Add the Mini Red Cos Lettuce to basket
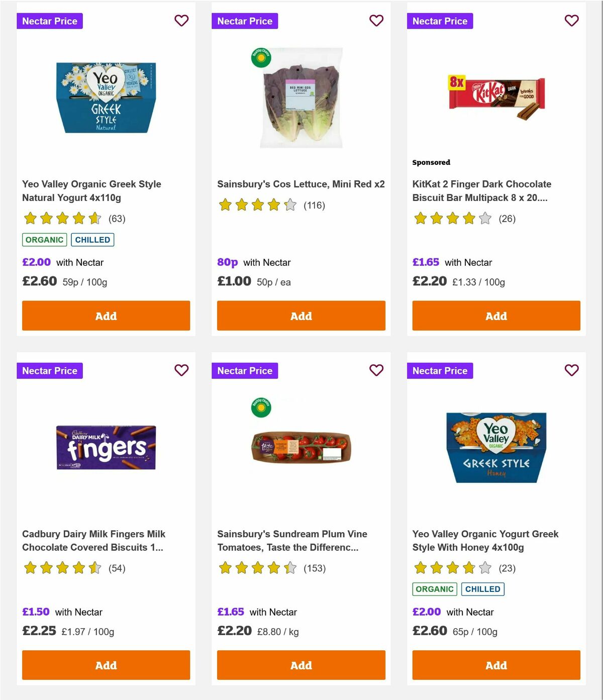The image size is (603, 700). click(x=300, y=316)
